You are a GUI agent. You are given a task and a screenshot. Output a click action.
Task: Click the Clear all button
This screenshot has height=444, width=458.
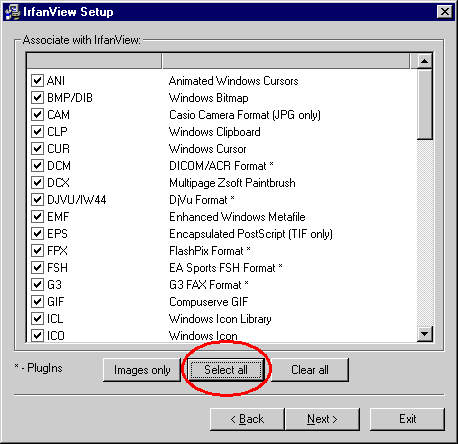click(x=310, y=370)
